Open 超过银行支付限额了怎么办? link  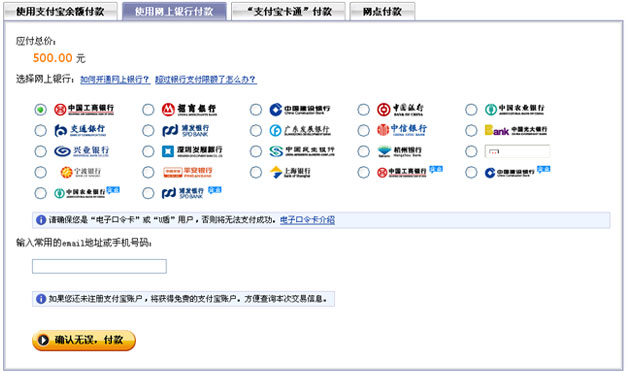[206, 80]
